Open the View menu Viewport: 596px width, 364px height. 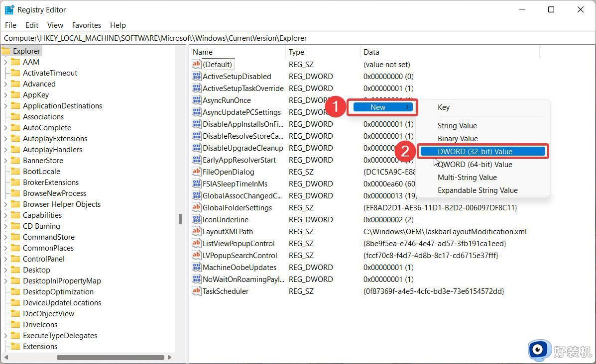click(x=55, y=25)
